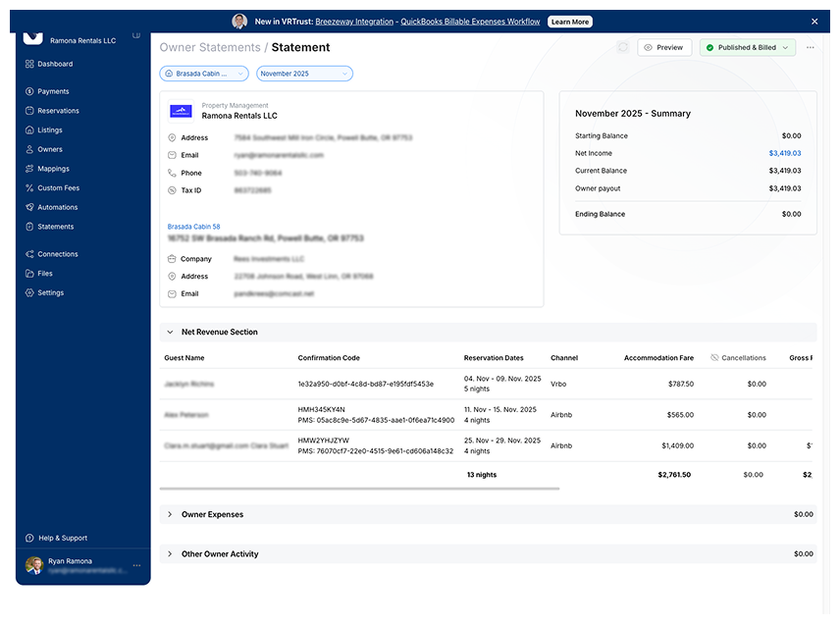Open Settings from the sidebar
The height and width of the screenshot is (624, 840).
pyautogui.click(x=50, y=292)
